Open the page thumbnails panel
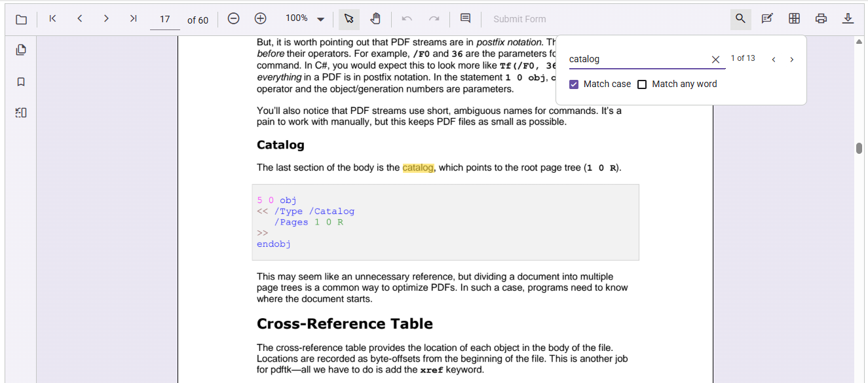868x383 pixels. (21, 50)
